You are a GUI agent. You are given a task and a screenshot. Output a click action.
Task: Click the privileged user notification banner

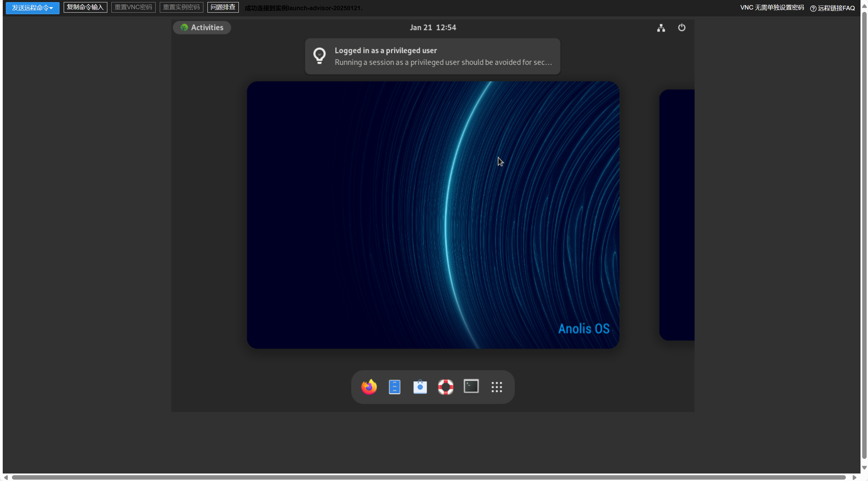(x=432, y=56)
